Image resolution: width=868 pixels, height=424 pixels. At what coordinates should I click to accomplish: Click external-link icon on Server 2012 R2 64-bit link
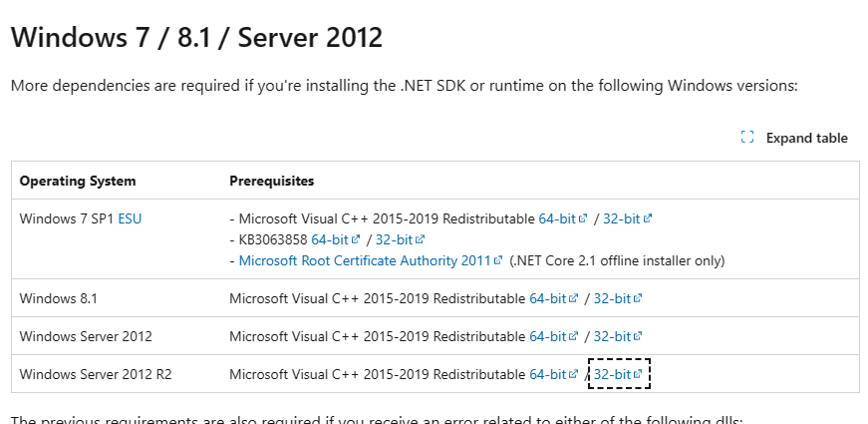pos(573,374)
